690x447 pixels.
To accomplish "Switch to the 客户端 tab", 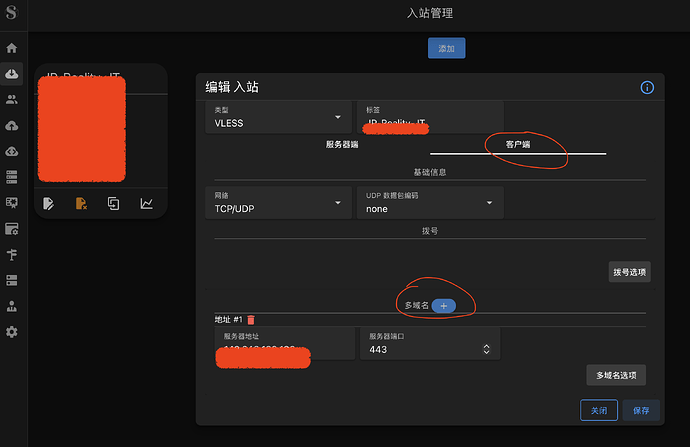I will pyautogui.click(x=518, y=144).
